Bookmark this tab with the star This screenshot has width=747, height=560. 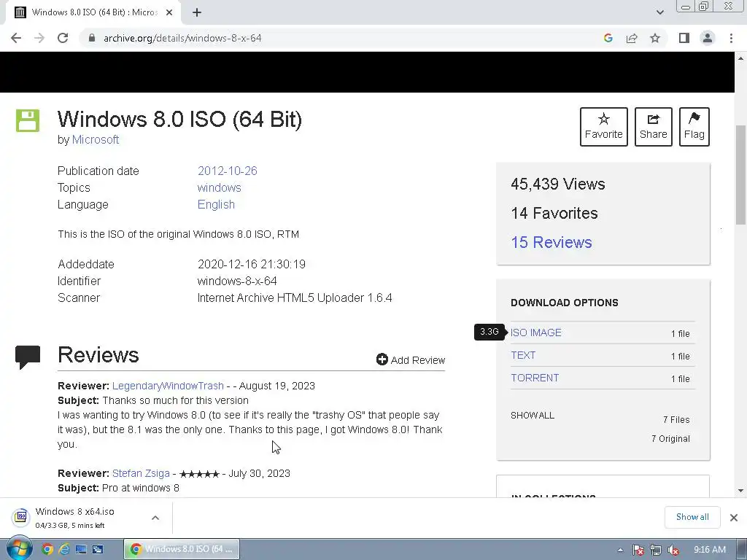(655, 38)
